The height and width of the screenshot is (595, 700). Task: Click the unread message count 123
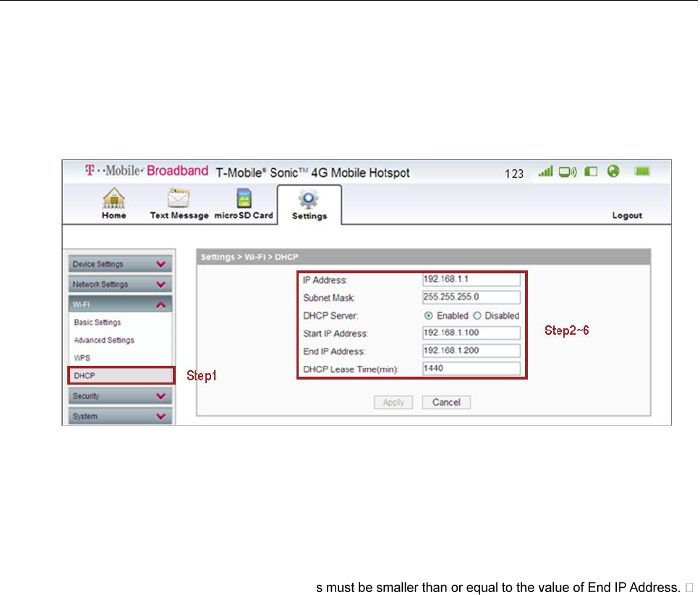(514, 174)
